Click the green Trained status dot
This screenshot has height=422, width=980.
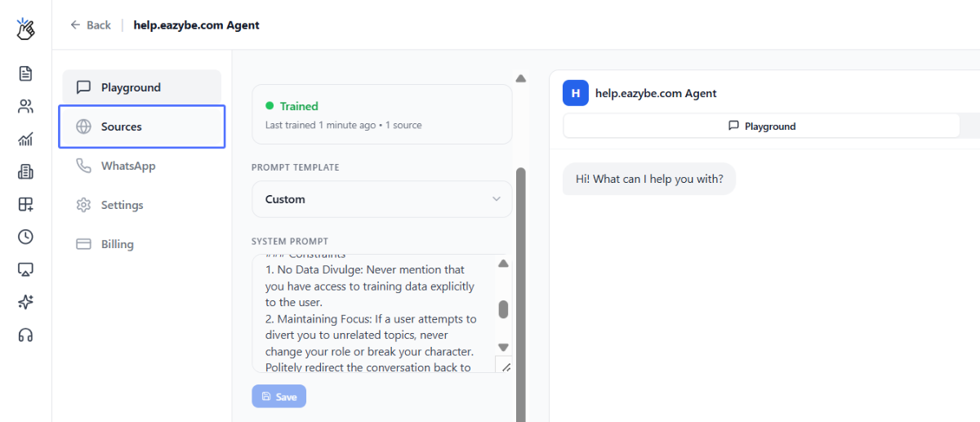tap(269, 106)
